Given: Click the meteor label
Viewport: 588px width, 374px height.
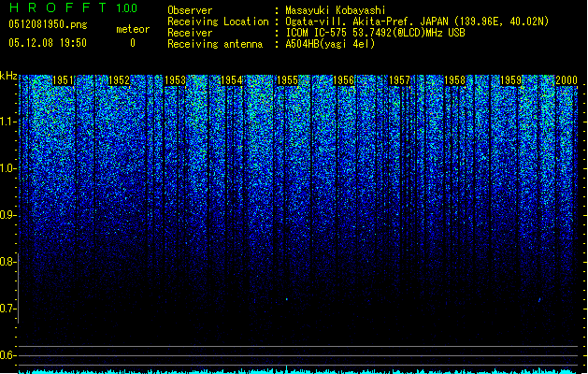Looking at the screenshot, I should pyautogui.click(x=133, y=29).
